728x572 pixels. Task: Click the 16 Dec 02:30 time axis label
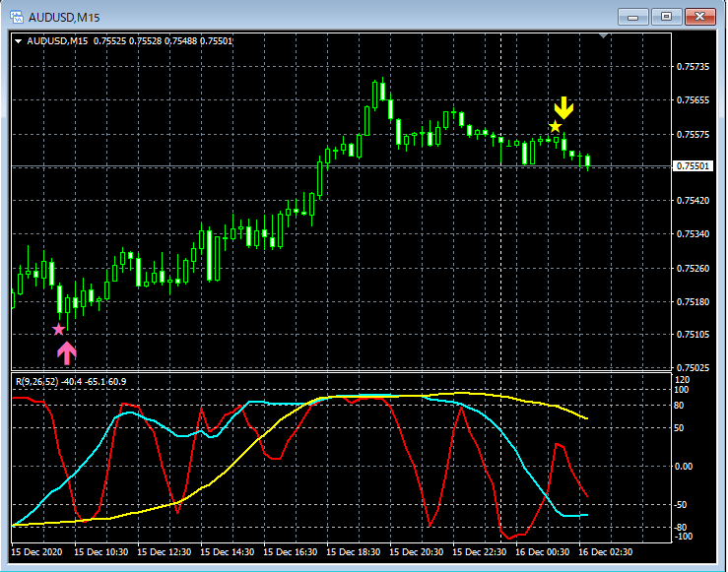click(607, 552)
